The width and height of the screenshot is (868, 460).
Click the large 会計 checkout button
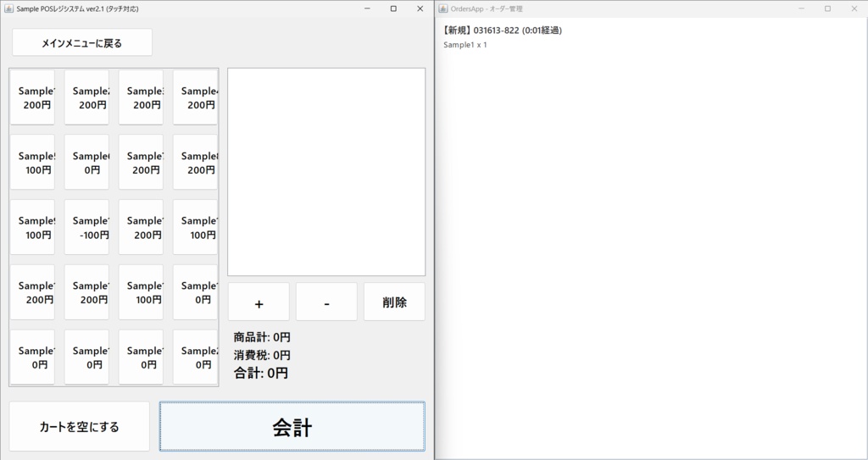point(292,427)
